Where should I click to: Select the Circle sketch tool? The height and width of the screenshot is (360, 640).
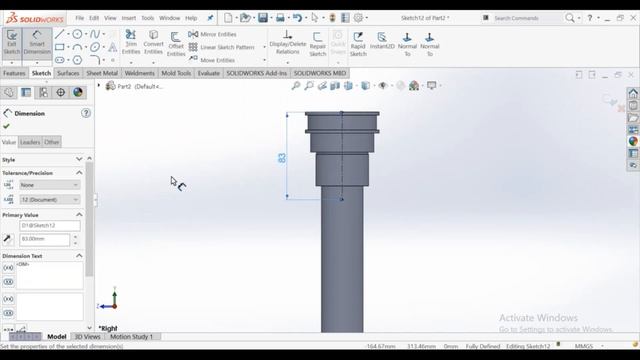point(77,34)
